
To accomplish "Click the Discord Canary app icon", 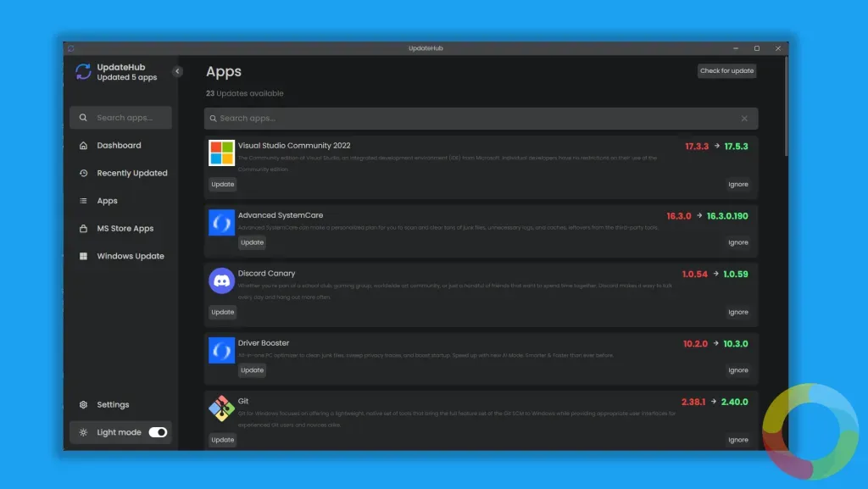I will coord(221,281).
